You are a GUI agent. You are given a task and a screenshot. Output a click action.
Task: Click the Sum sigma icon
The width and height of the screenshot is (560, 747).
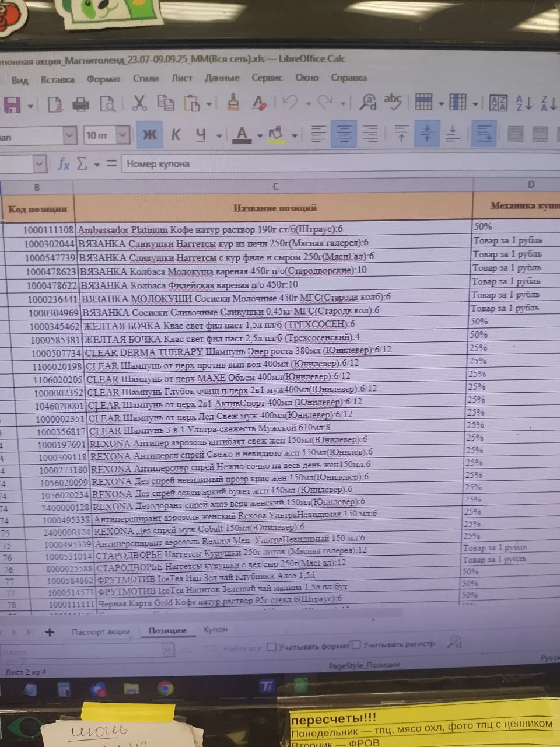point(82,164)
